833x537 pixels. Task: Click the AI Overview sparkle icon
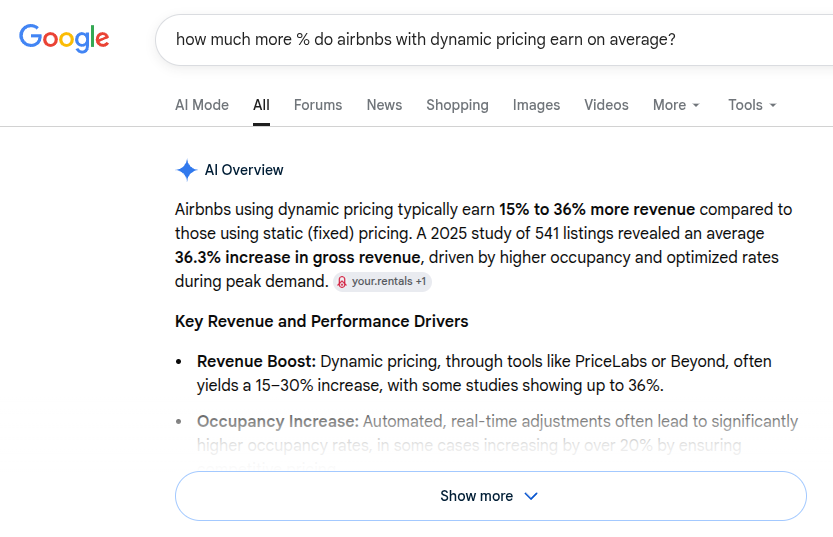tap(186, 170)
